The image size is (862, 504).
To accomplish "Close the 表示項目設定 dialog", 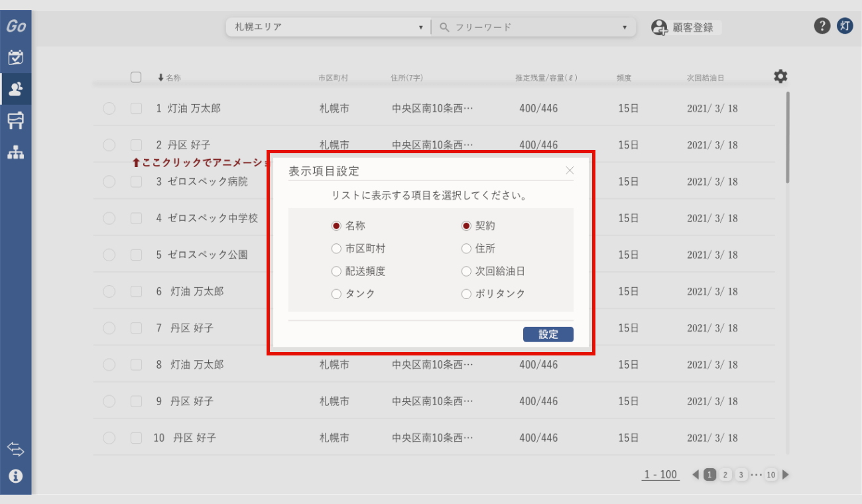I will [x=570, y=170].
